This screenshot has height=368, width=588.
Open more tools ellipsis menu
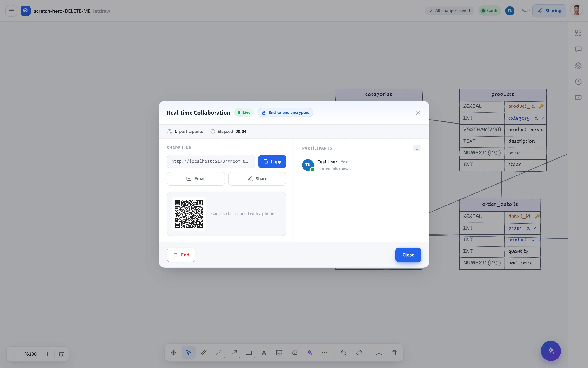coord(324,353)
